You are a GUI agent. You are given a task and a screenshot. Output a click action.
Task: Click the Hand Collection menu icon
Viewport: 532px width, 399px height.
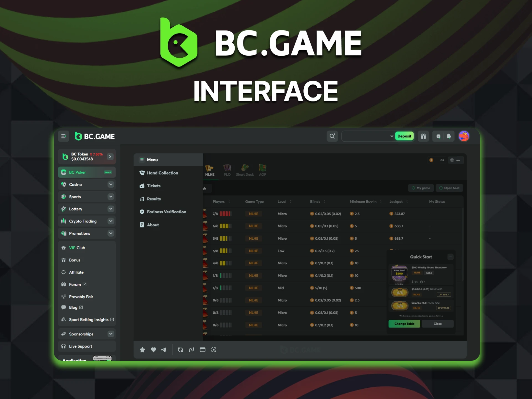(x=142, y=173)
